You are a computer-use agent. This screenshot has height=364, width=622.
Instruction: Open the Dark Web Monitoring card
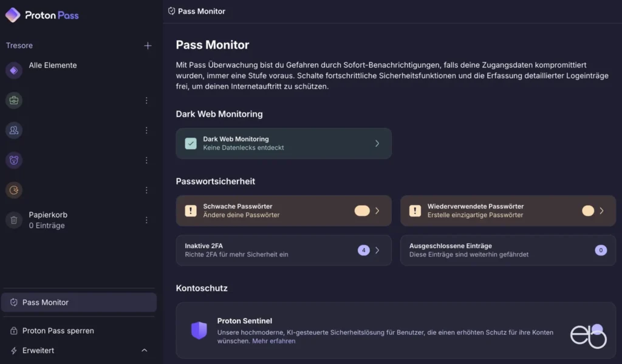click(x=284, y=143)
